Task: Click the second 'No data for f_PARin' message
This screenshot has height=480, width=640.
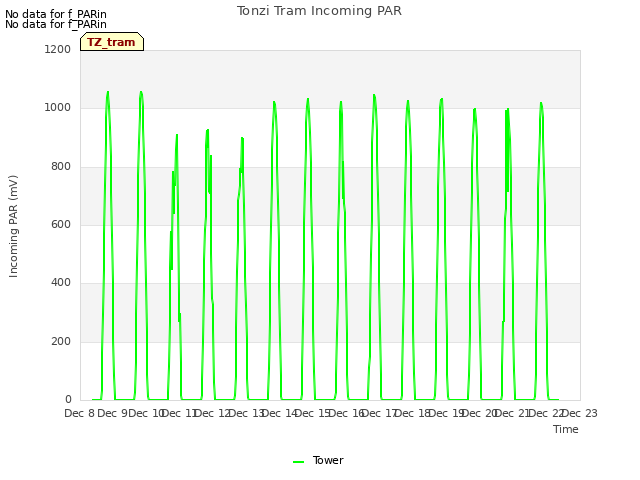Action: tap(56, 24)
